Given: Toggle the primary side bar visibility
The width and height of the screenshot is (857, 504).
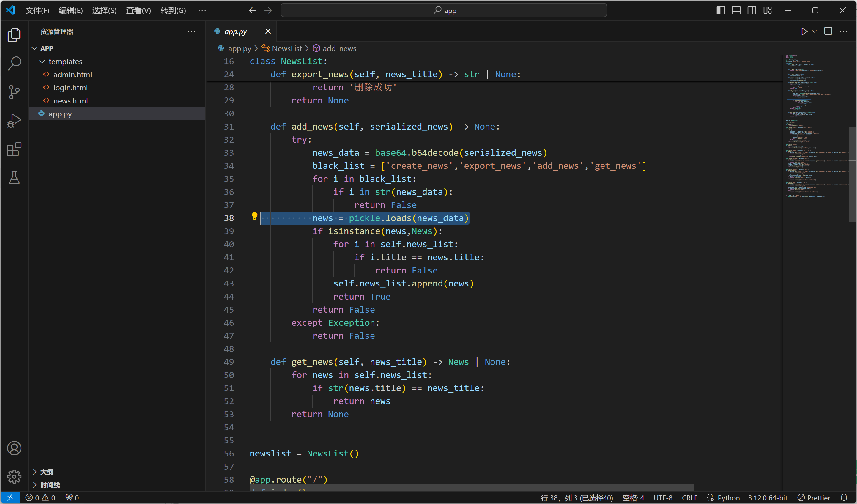Looking at the screenshot, I should (x=721, y=10).
